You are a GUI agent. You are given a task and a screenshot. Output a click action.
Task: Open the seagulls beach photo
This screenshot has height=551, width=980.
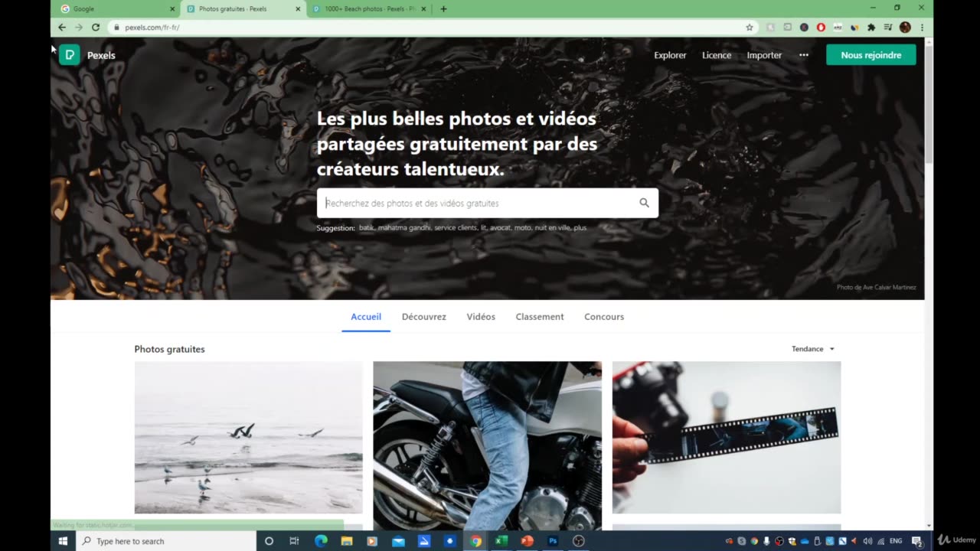(249, 437)
